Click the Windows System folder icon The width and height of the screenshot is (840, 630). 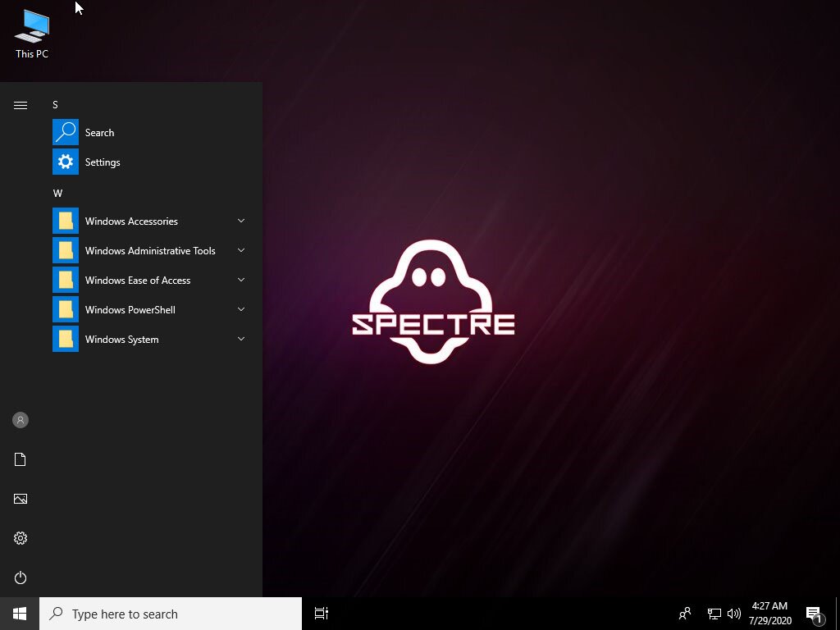(66, 339)
